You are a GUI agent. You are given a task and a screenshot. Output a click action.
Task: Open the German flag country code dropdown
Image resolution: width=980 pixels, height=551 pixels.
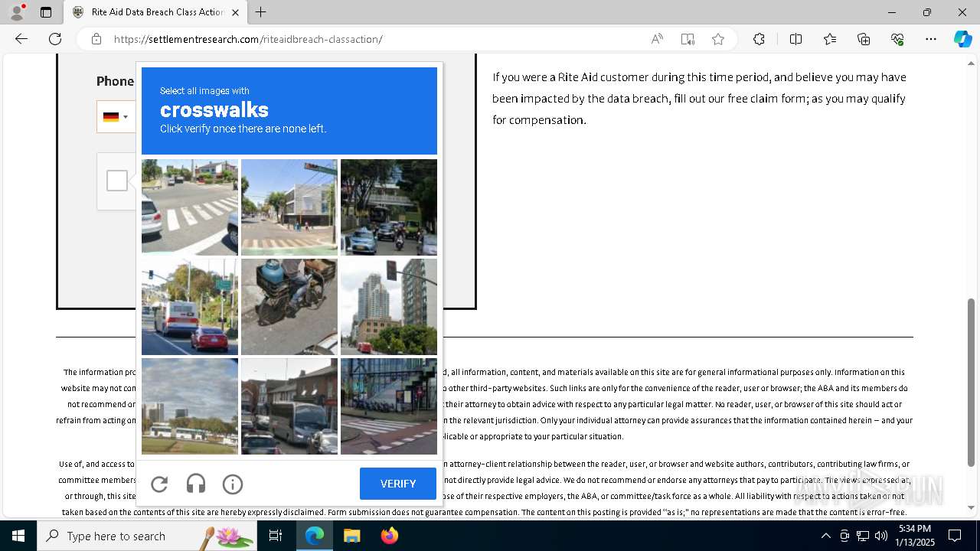coord(116,117)
